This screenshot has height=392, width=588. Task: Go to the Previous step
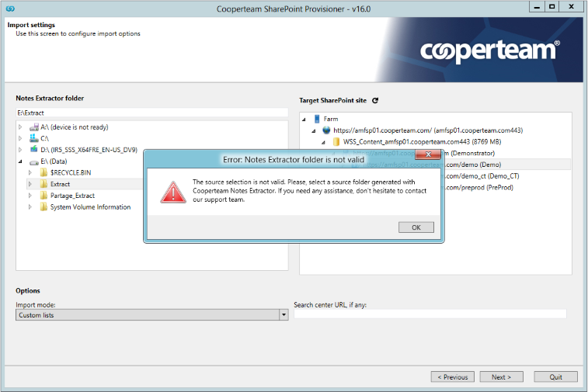click(453, 377)
